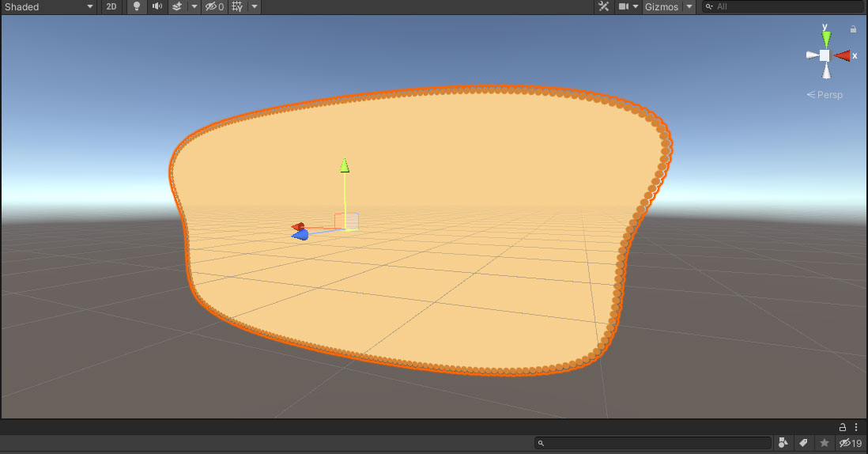Open Search by Type filter icon
Screen dimensions: 868x454
click(783, 443)
